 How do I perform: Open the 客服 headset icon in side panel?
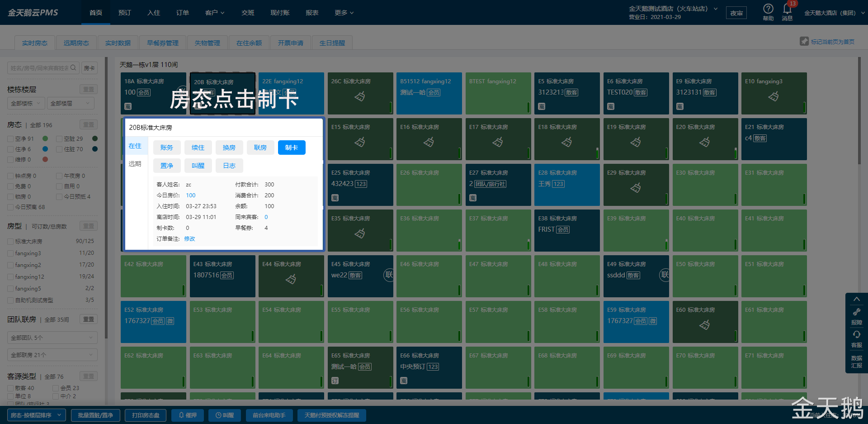pos(857,335)
